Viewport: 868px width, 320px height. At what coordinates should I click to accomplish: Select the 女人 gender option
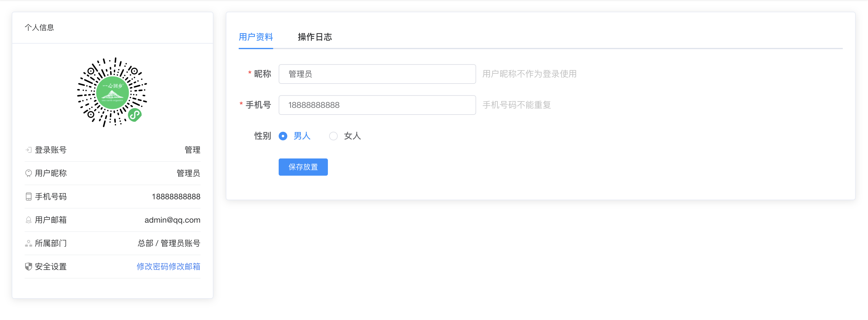tap(334, 136)
